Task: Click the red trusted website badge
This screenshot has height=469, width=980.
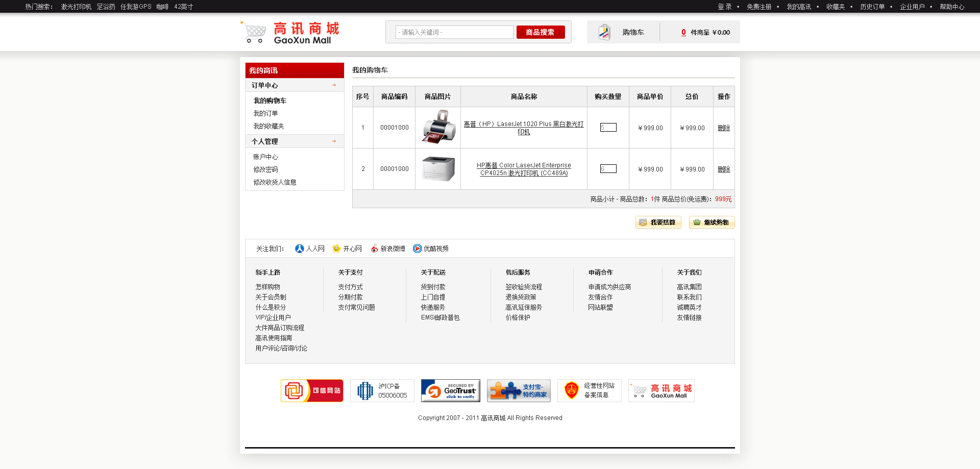Action: pyautogui.click(x=312, y=391)
